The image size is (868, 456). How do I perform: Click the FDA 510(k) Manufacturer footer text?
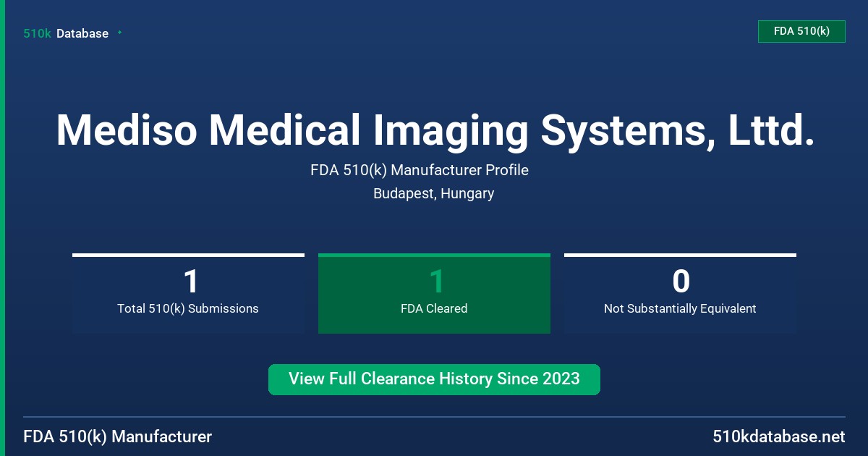118,437
